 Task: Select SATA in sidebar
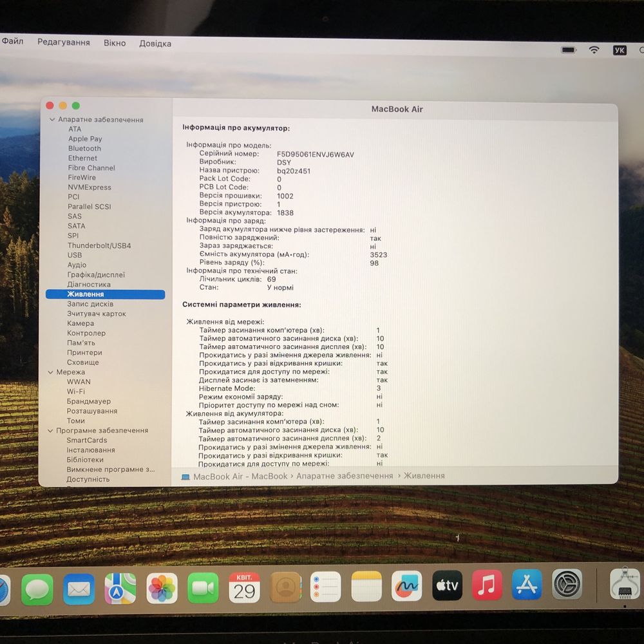pos(77,226)
